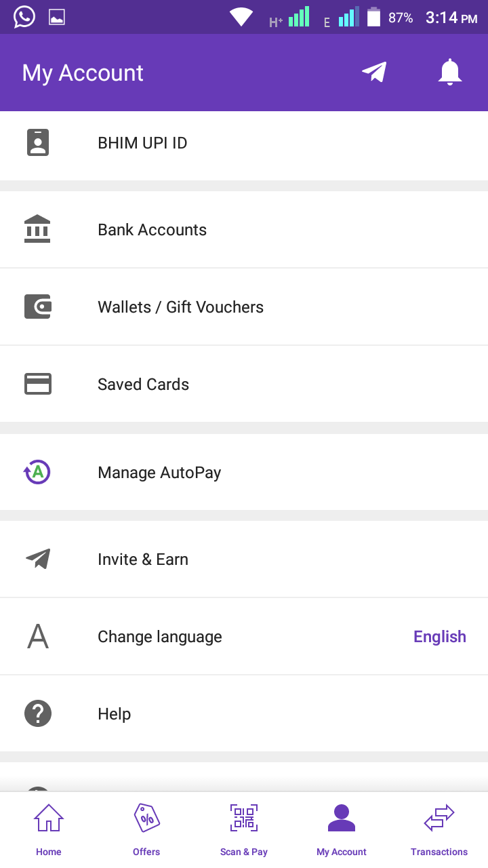The width and height of the screenshot is (488, 868).
Task: Tap the paper plane icon in header
Action: pos(374,72)
